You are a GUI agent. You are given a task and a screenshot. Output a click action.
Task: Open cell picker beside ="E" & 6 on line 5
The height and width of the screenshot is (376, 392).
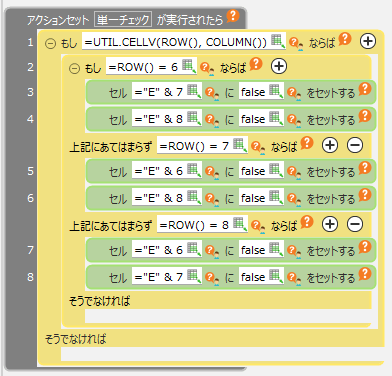(194, 170)
